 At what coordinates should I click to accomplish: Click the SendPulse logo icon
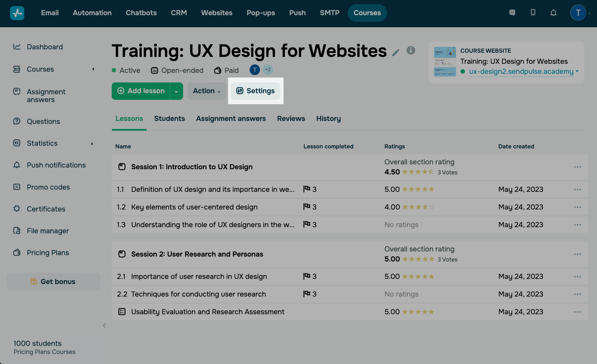click(17, 13)
